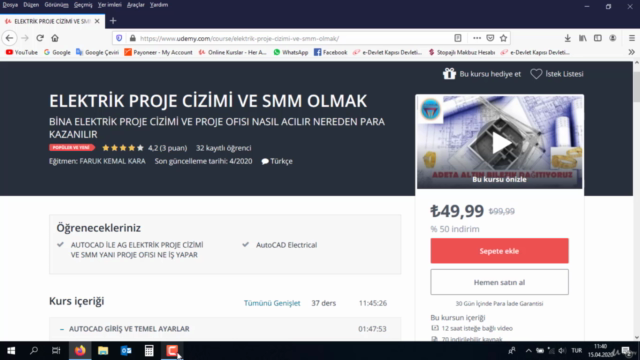Show site security padlock info
The width and height of the screenshot is (640, 360).
pos(133,38)
